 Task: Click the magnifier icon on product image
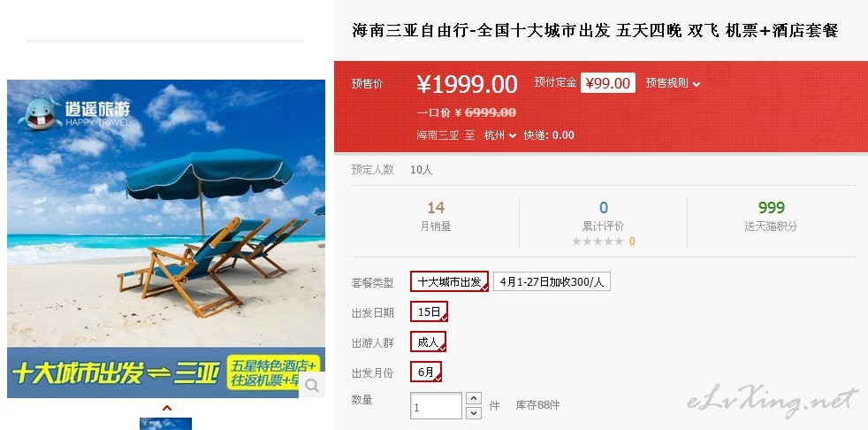tap(312, 385)
